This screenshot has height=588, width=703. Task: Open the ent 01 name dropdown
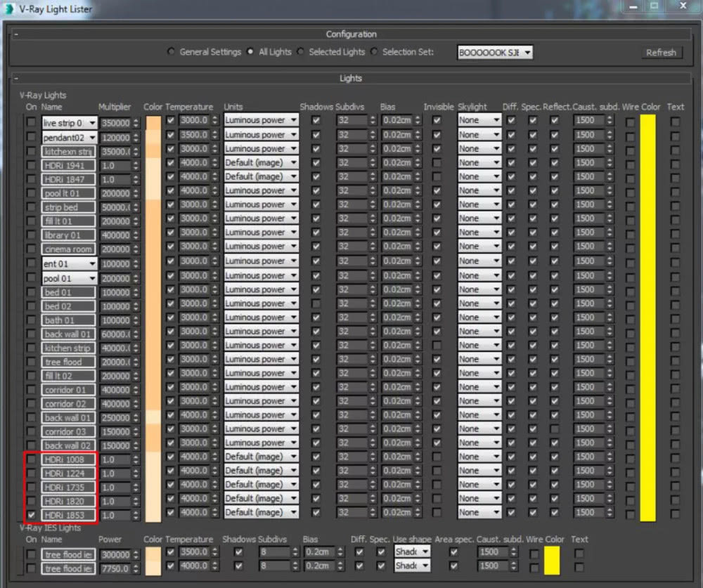coord(91,263)
